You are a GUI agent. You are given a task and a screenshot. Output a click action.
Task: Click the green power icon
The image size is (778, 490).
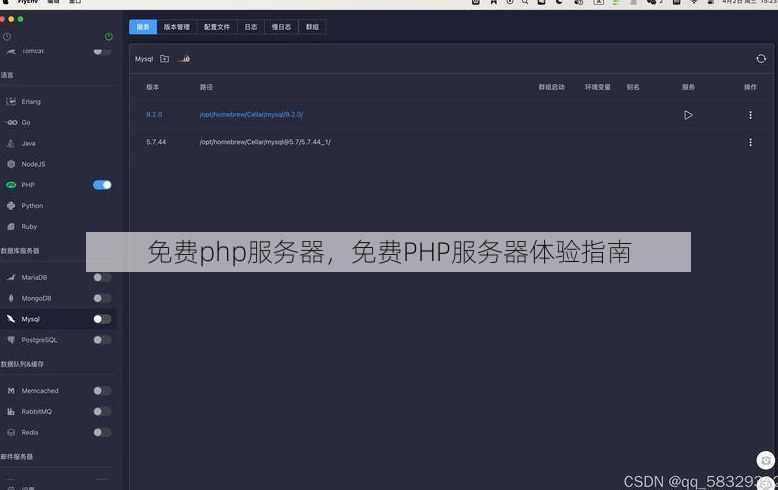tap(109, 36)
